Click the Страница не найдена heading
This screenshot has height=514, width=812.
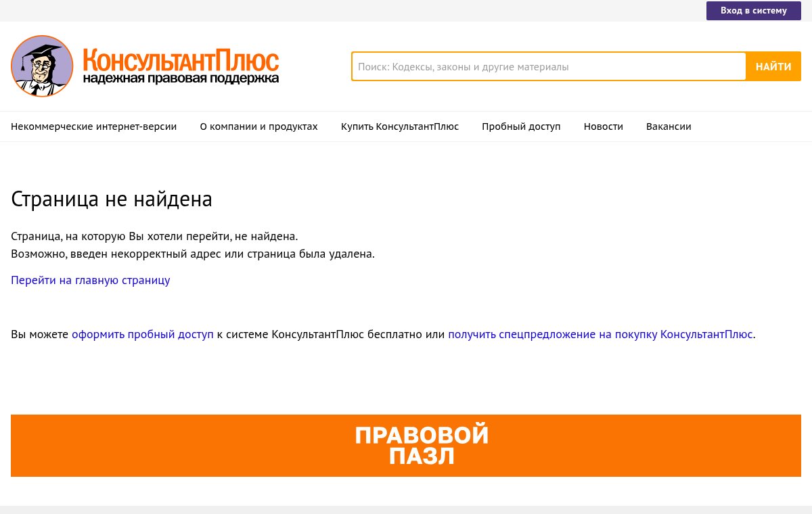coord(112,199)
